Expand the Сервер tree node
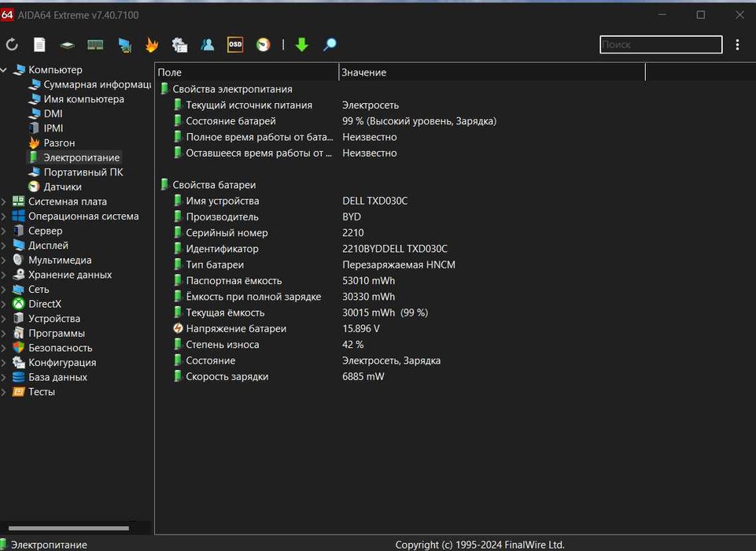 [4, 231]
